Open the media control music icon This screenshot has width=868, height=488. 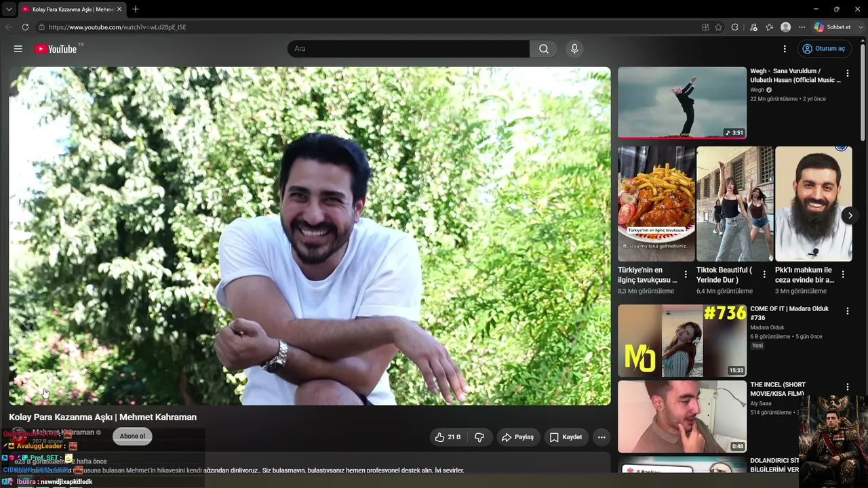[753, 27]
